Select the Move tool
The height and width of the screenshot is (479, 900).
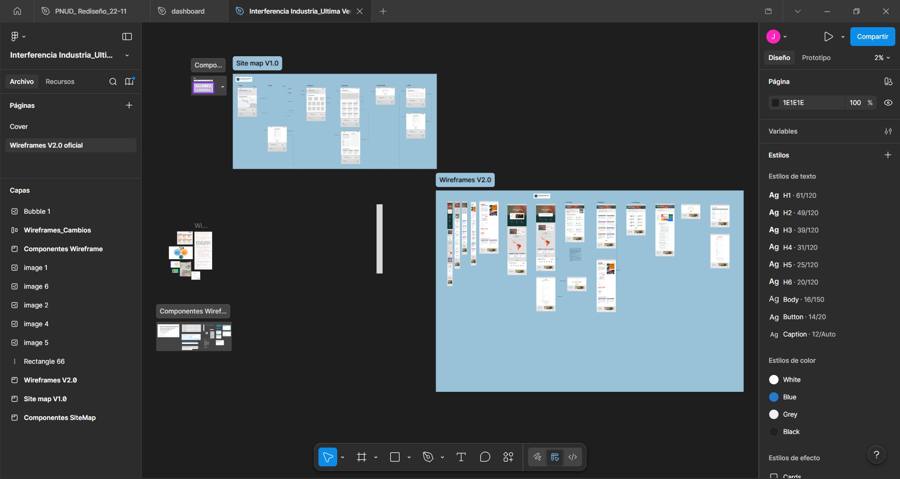coord(328,457)
